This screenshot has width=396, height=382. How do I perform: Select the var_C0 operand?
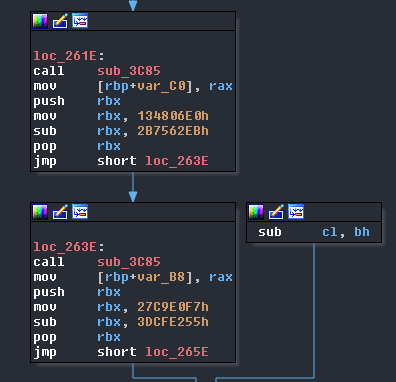click(x=161, y=86)
